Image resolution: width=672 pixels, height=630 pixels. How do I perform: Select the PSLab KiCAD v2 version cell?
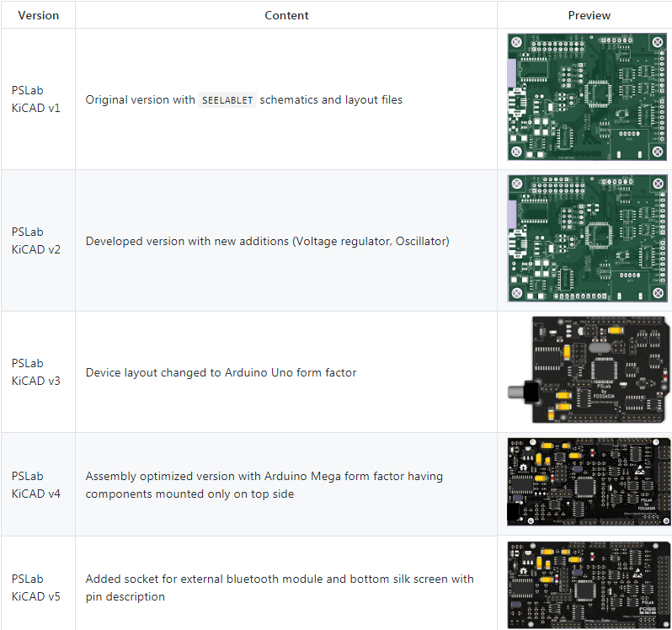38,240
